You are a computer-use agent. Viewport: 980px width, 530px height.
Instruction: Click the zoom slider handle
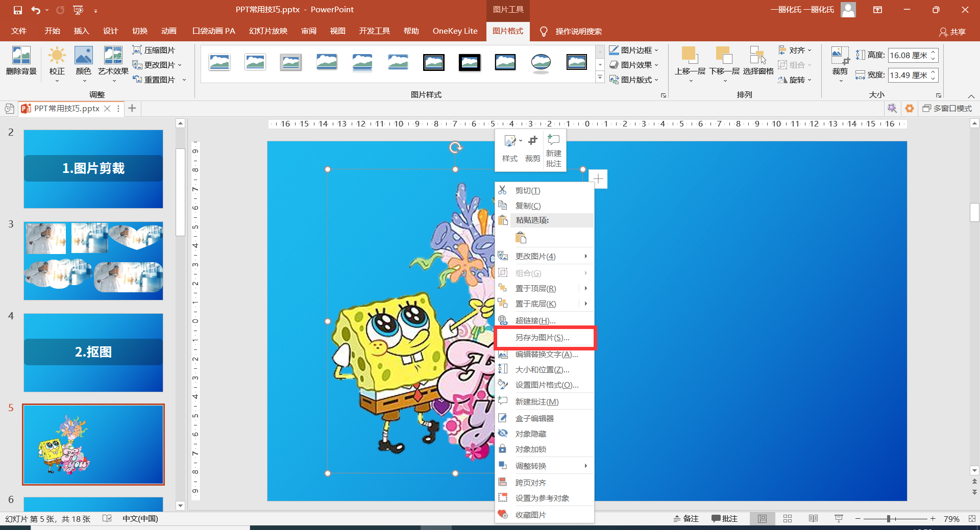pos(889,518)
